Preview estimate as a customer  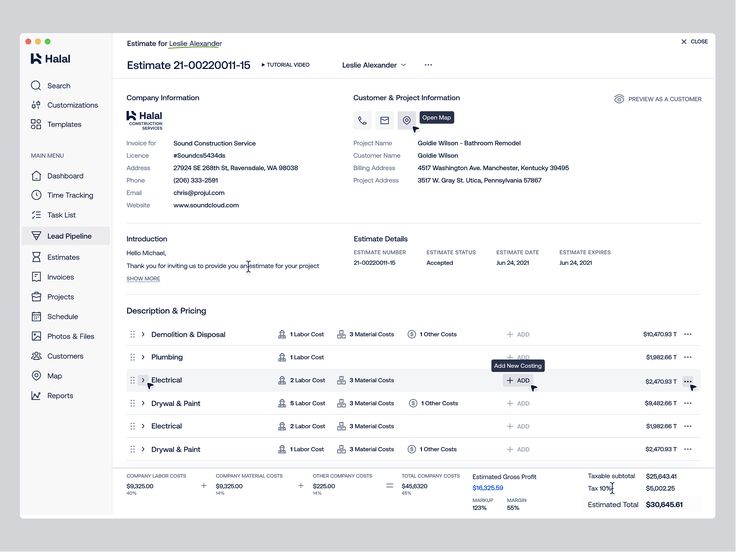[x=658, y=99]
